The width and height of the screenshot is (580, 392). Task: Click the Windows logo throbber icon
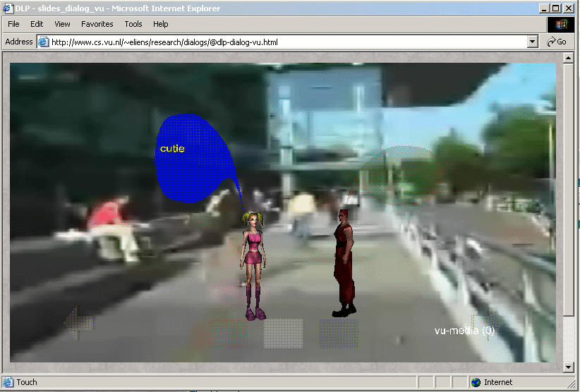(x=561, y=25)
